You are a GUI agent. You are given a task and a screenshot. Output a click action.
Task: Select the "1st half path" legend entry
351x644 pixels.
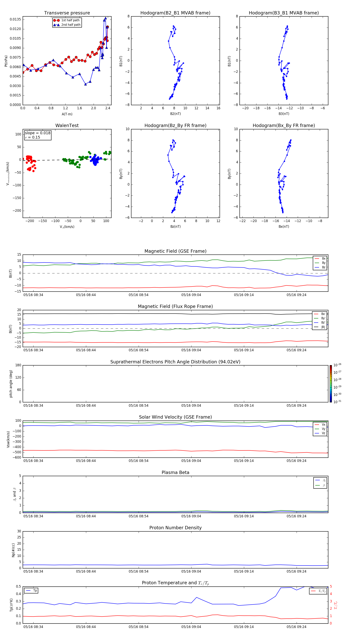click(67, 20)
